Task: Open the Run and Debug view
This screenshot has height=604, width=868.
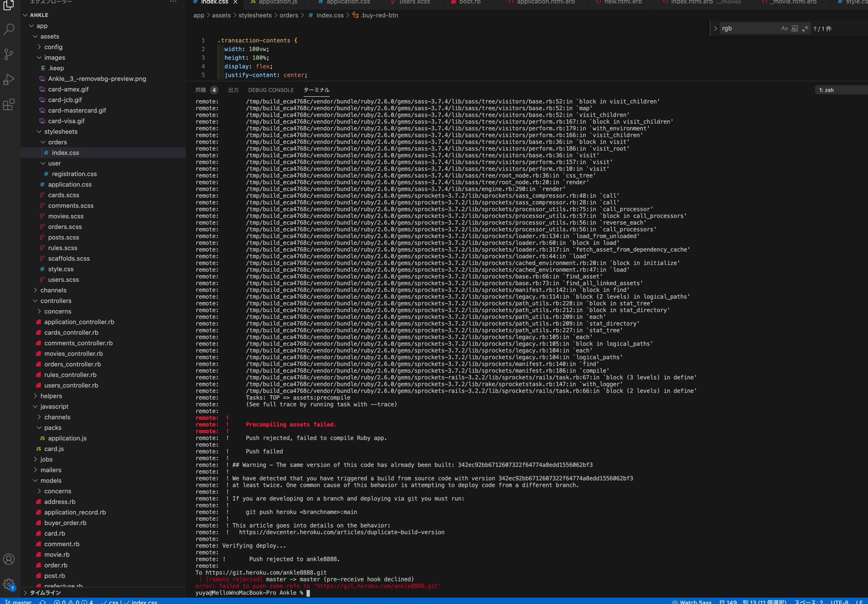Action: click(9, 79)
